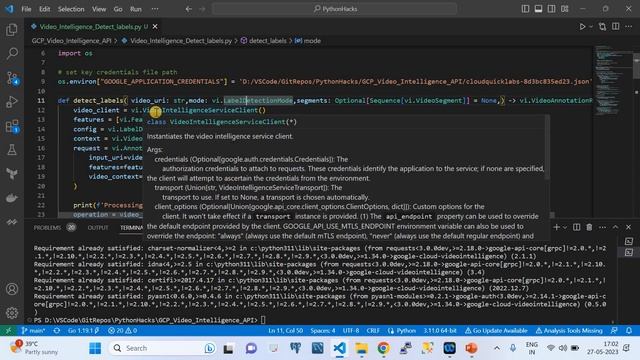Click Ln 11, Col 50 in status bar
640x360 pixels.
(286, 331)
